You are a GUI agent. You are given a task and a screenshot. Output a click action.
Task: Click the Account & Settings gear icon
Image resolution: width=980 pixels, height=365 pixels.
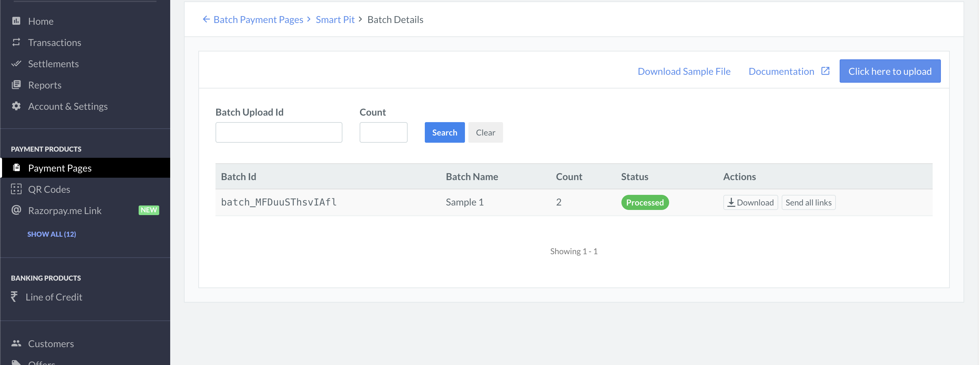[x=16, y=106]
